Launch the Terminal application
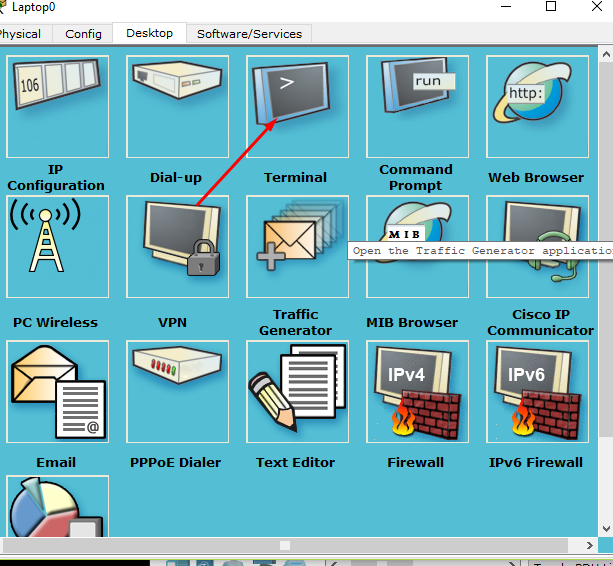The image size is (613, 566). 298,106
